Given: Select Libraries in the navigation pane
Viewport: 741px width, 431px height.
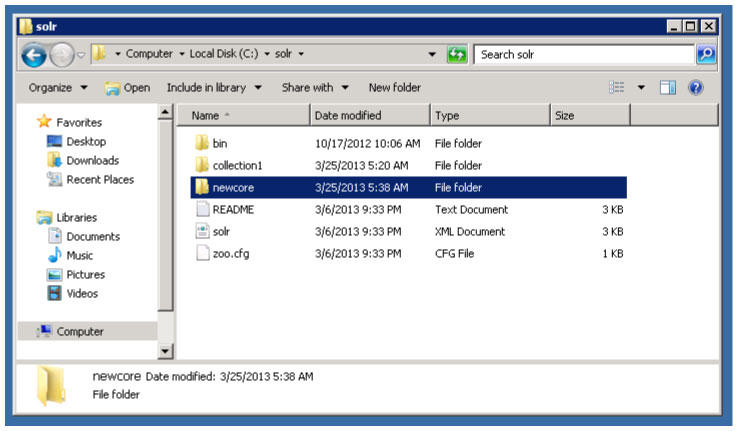Looking at the screenshot, I should 77,218.
